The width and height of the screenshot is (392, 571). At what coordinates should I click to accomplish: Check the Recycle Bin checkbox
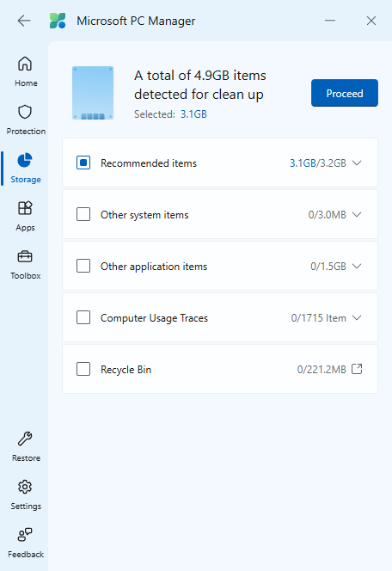click(83, 369)
